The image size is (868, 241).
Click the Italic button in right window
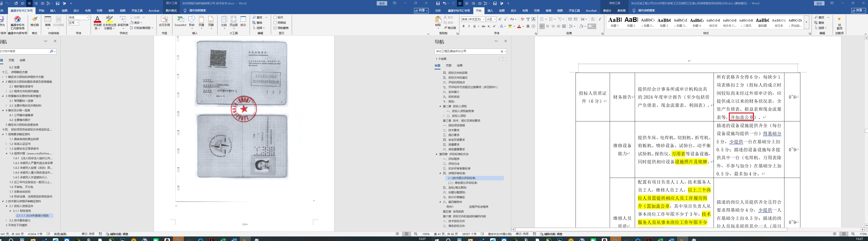(x=469, y=26)
